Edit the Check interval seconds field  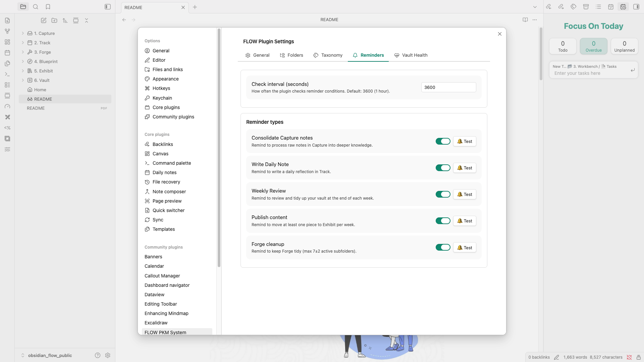click(x=448, y=87)
